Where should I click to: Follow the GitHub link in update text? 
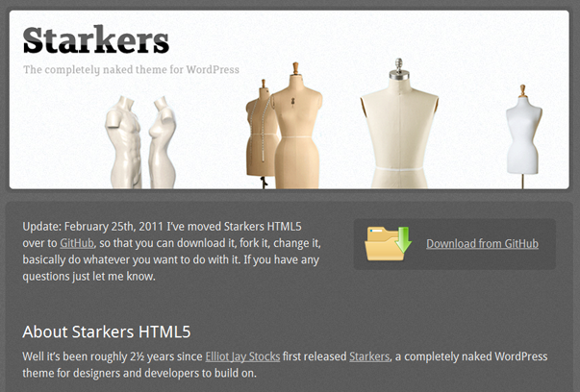[77, 243]
